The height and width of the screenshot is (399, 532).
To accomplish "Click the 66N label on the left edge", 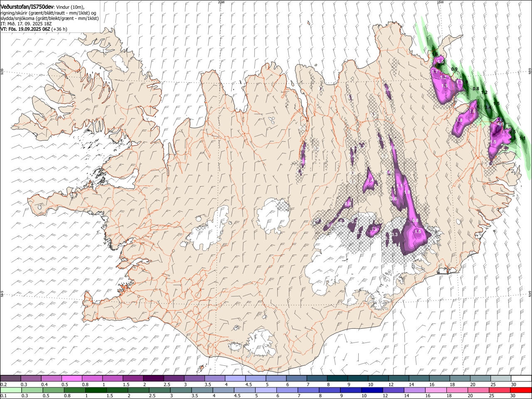I will (x=2, y=72).
